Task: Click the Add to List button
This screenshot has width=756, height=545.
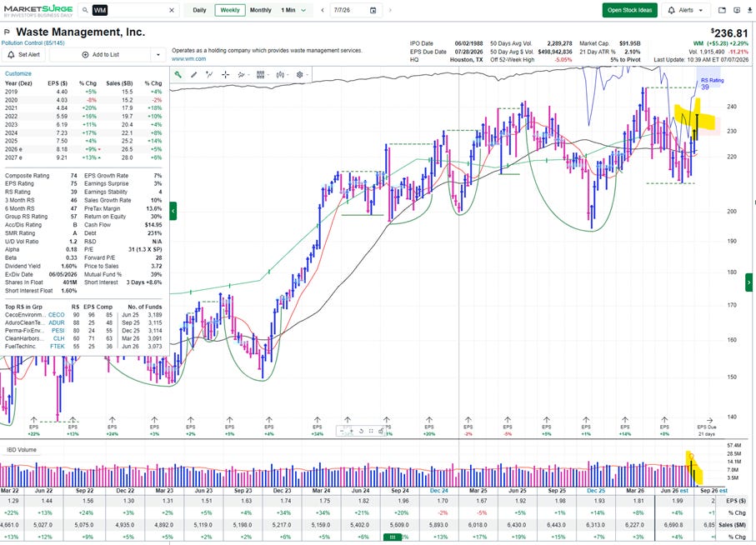Action: click(100, 54)
